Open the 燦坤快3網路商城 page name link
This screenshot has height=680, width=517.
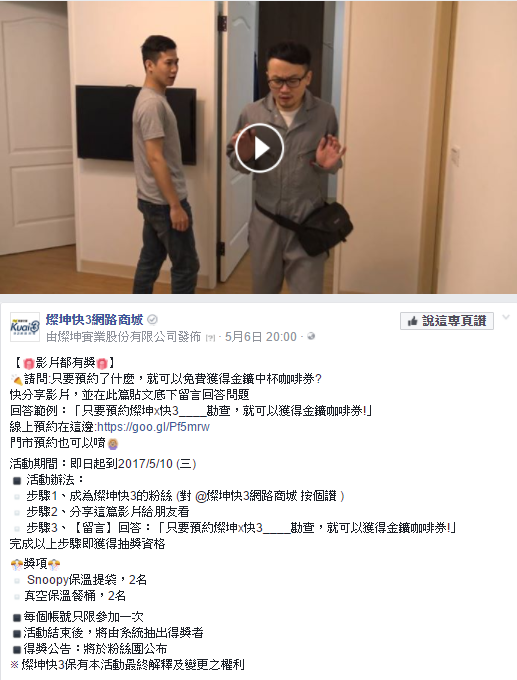tap(95, 320)
